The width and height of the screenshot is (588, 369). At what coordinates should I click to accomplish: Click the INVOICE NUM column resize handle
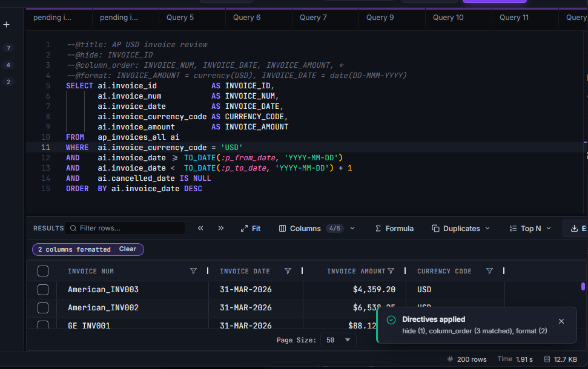pos(208,271)
